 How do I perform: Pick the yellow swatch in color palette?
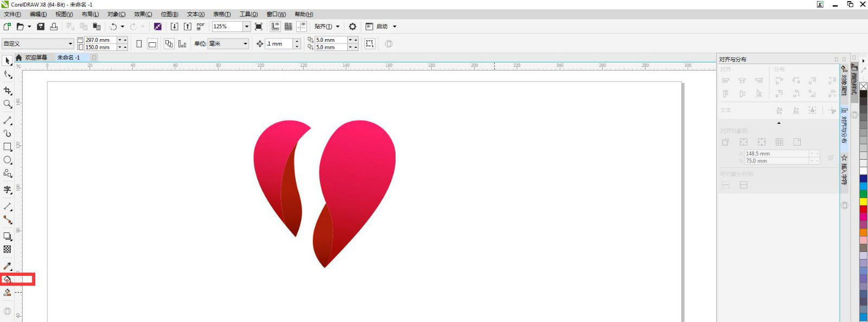pos(863,201)
